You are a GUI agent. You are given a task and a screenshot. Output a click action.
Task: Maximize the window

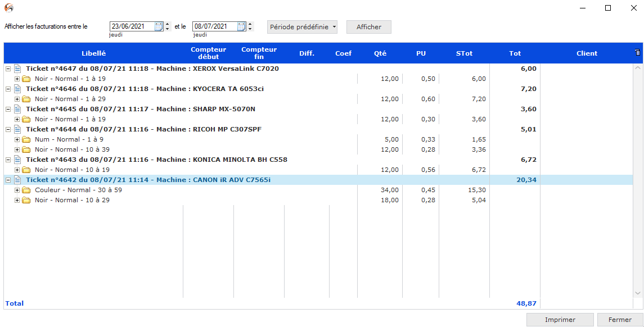[608, 8]
